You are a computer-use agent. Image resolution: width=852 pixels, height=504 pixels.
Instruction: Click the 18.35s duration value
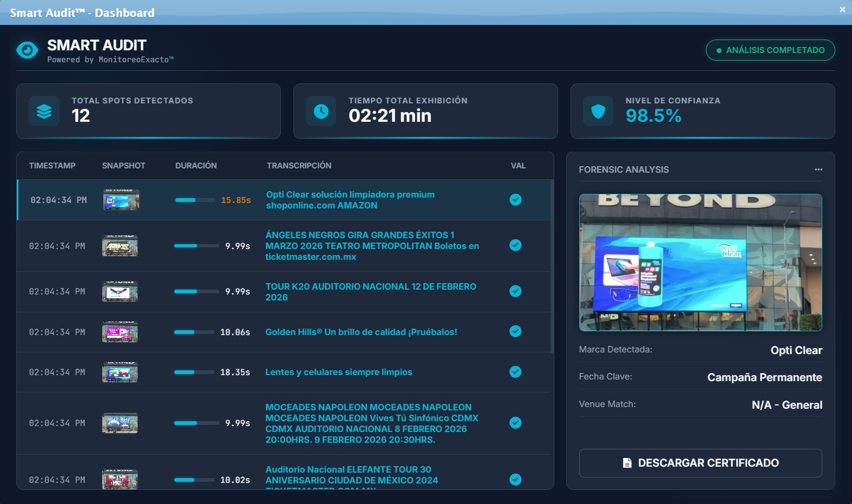click(235, 372)
